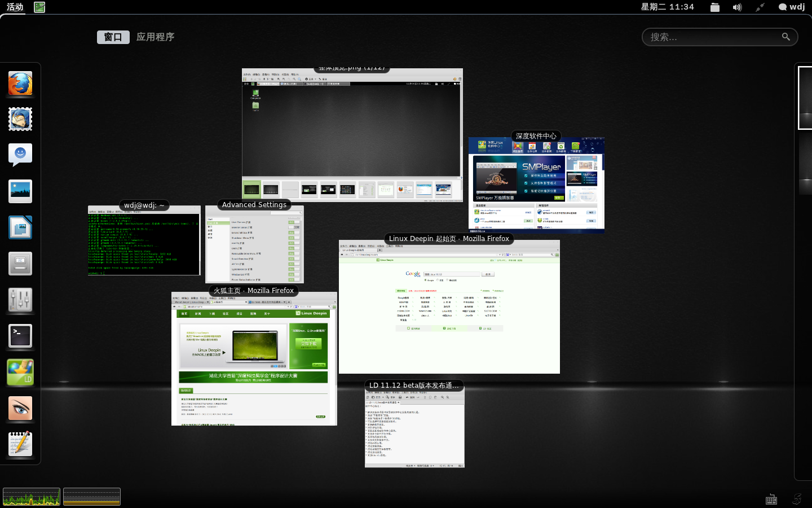Launch the image viewer from dash
Screen dimensions: 812x508
click(x=20, y=191)
